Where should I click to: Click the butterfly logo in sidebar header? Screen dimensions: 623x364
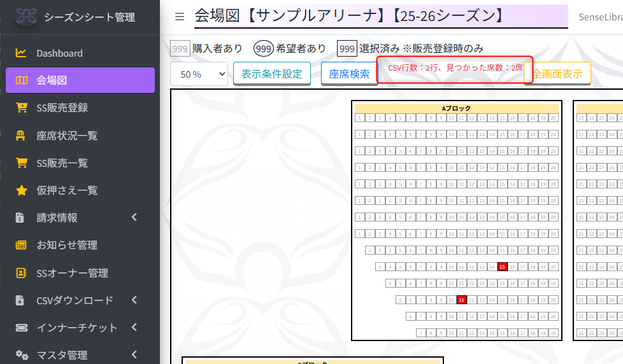point(25,17)
